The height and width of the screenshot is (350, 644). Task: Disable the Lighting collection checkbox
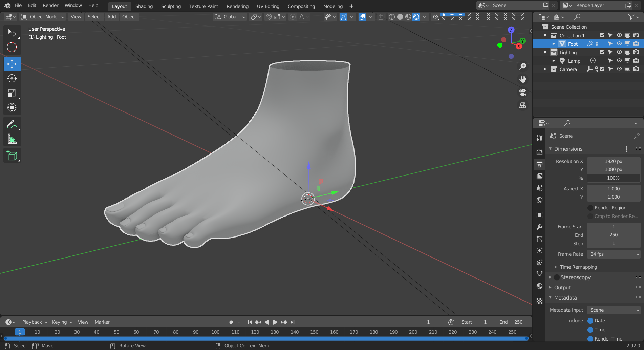[602, 52]
